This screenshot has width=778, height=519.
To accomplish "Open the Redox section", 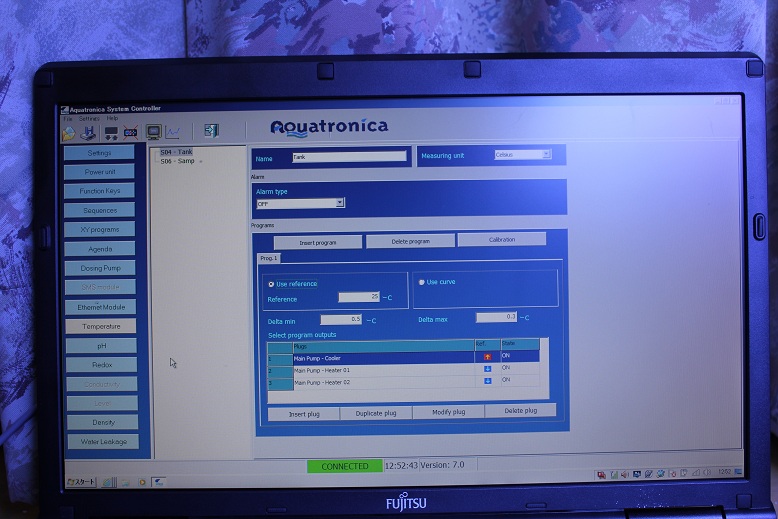I will [102, 365].
